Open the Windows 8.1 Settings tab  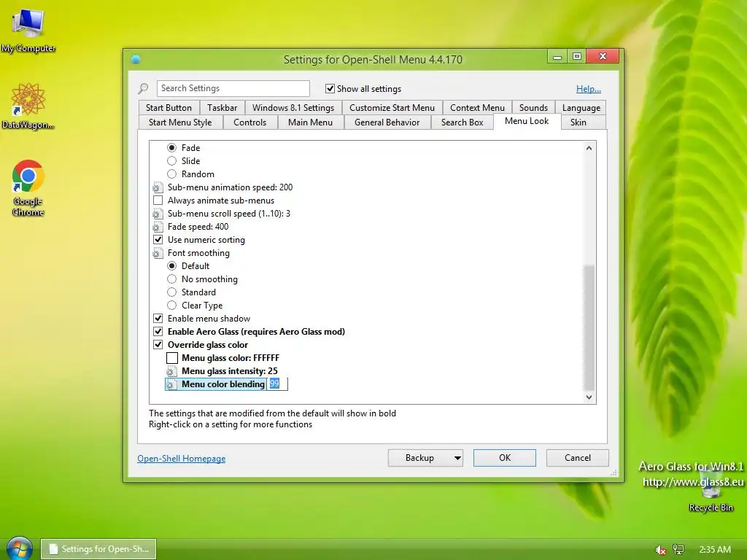[x=293, y=108]
